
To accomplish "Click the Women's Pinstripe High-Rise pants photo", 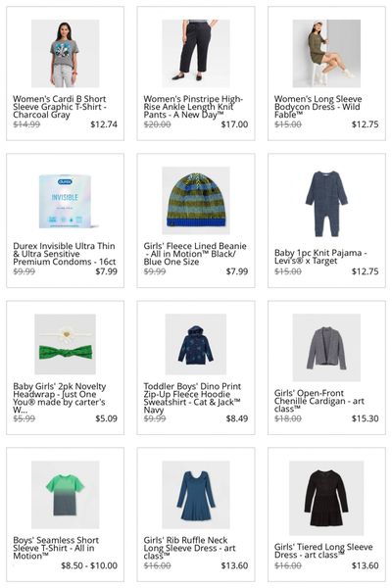I will tap(196, 54).
